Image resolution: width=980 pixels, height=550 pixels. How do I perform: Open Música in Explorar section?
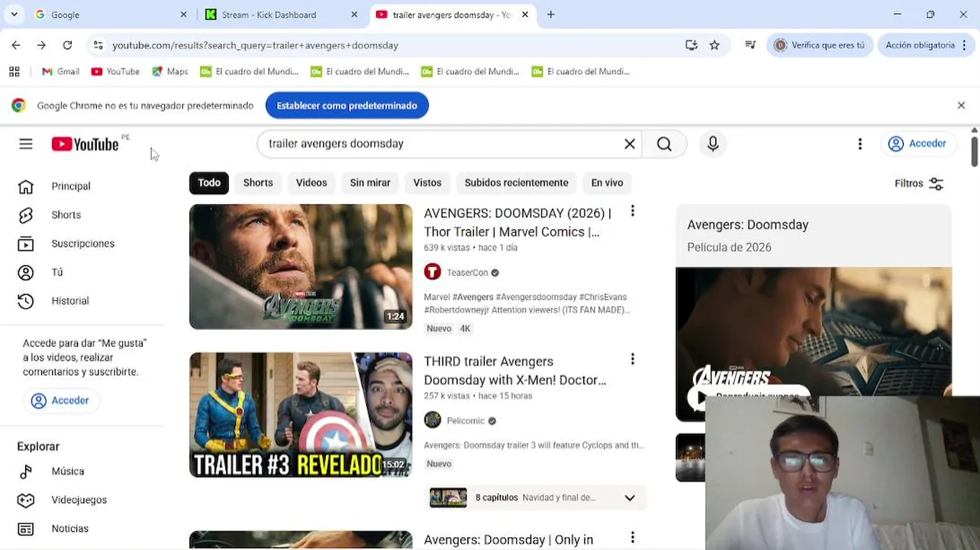pyautogui.click(x=68, y=471)
